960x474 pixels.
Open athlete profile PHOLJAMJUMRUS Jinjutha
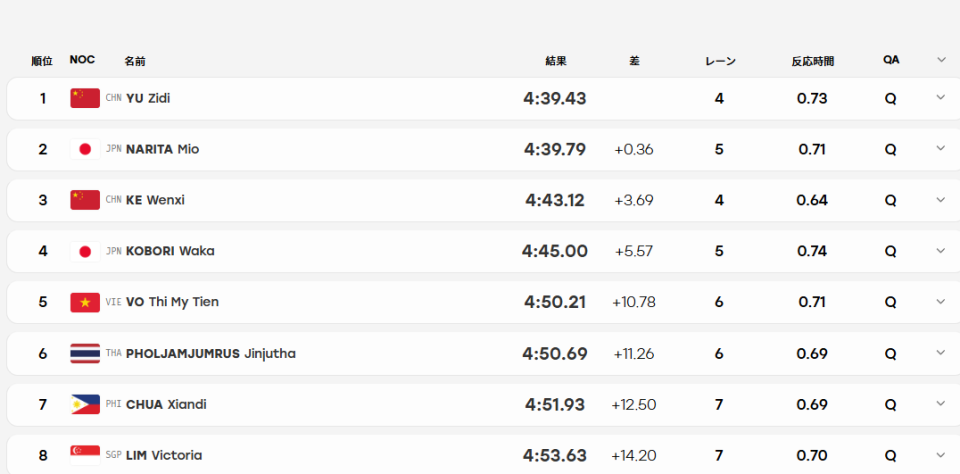pyautogui.click(x=211, y=353)
